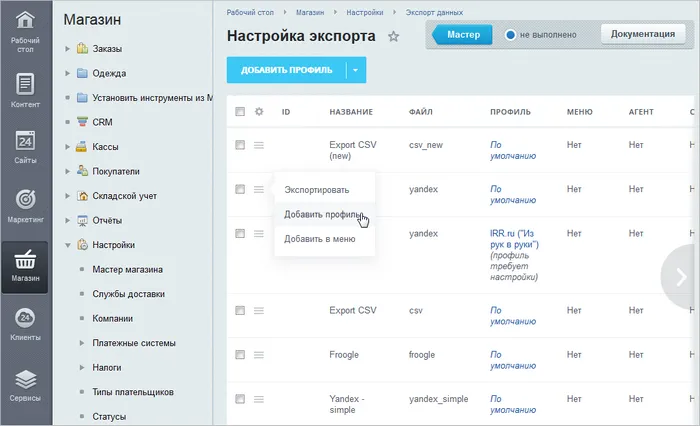
Task: Go to Магазин breadcrumb link
Action: click(x=310, y=13)
